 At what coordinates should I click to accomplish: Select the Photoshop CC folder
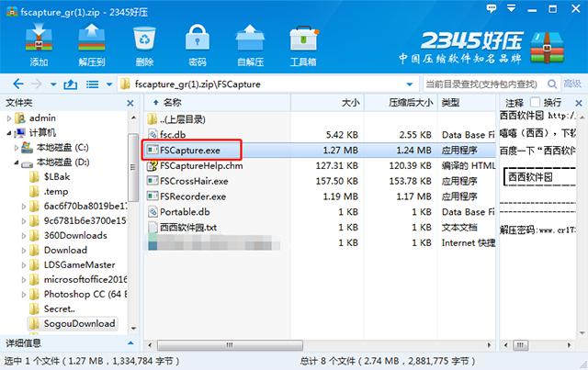85,295
